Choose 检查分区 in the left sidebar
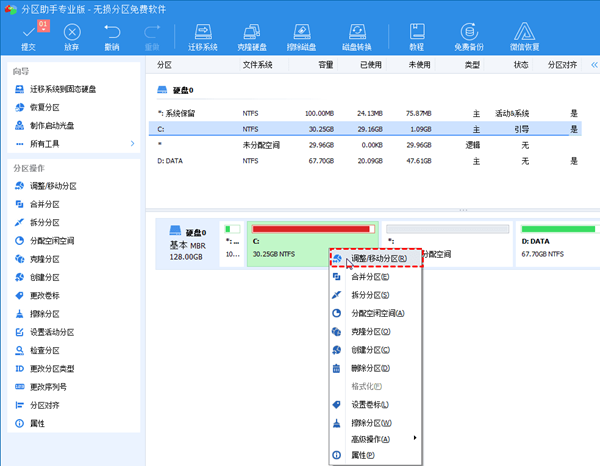Image resolution: width=600 pixels, height=466 pixels. pyautogui.click(x=37, y=350)
